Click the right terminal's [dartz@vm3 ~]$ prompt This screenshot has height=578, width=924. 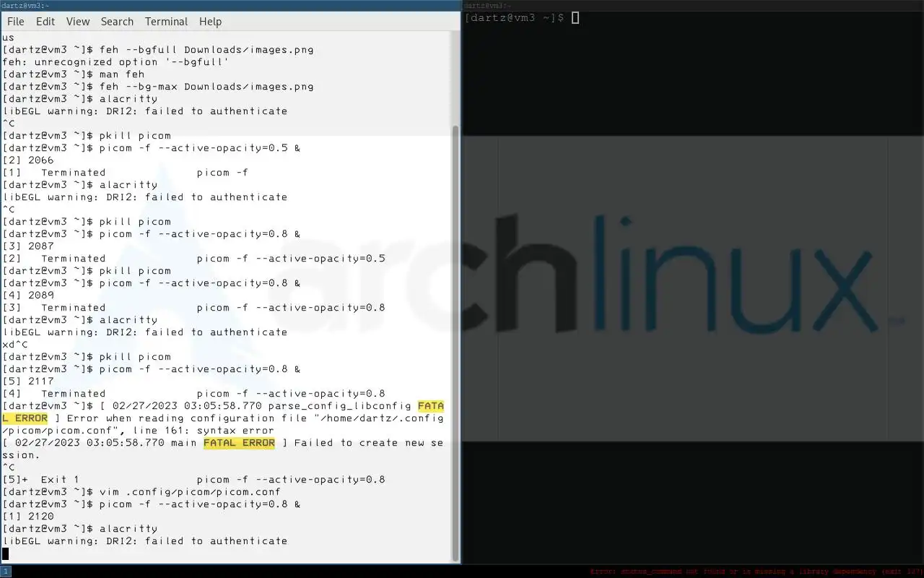(x=515, y=17)
